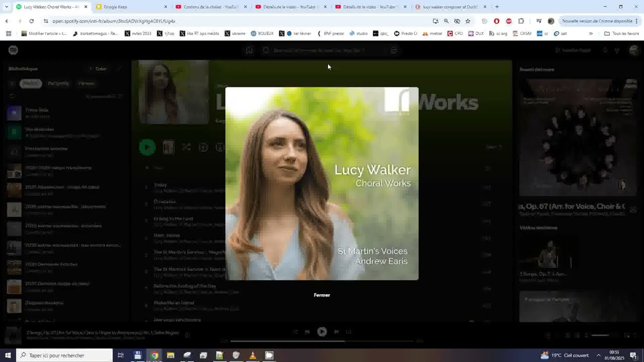Skip to the previous track in player bar

(307, 332)
